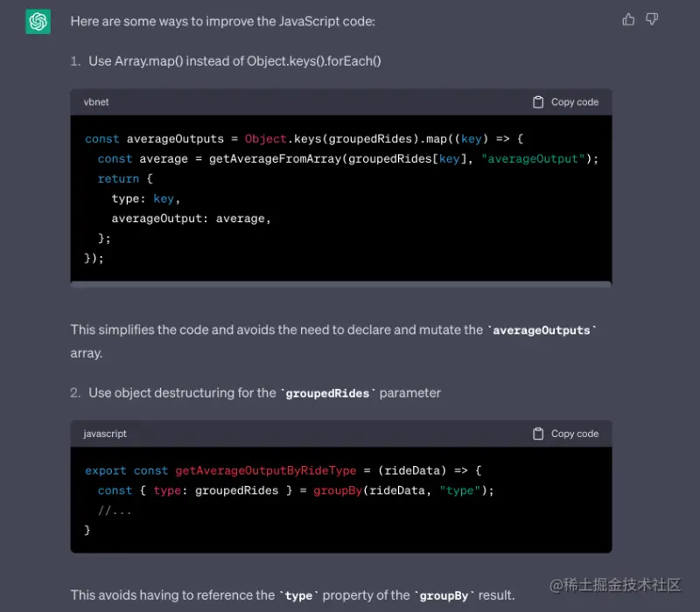Screen dimensions: 700x612
Task: Click the 'const { type: groupedRides }' line
Action: (296, 490)
